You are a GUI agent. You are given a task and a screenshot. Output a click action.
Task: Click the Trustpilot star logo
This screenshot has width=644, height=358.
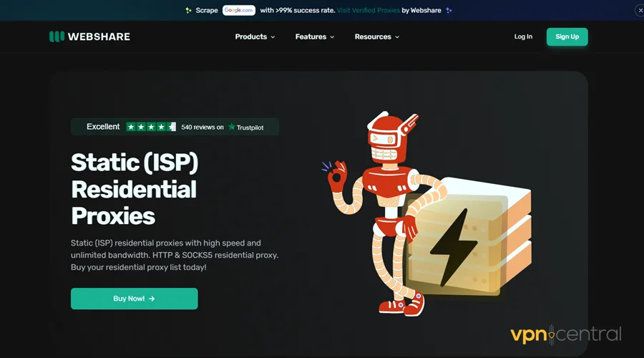click(x=232, y=127)
